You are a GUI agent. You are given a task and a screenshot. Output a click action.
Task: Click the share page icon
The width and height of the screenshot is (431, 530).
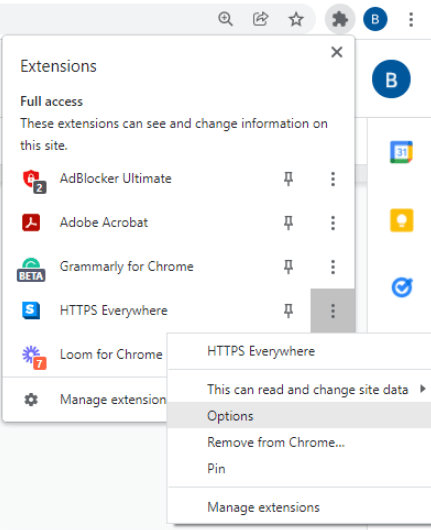[x=261, y=19]
